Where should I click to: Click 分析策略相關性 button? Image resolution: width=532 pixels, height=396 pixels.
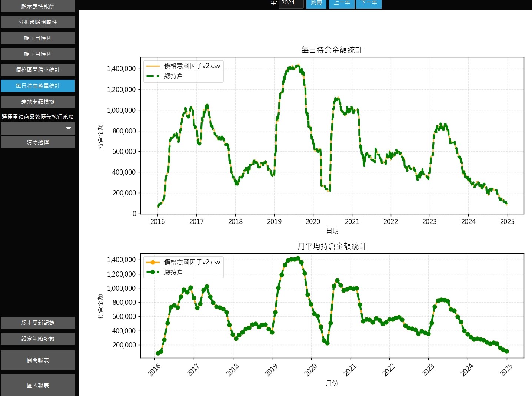coord(37,22)
